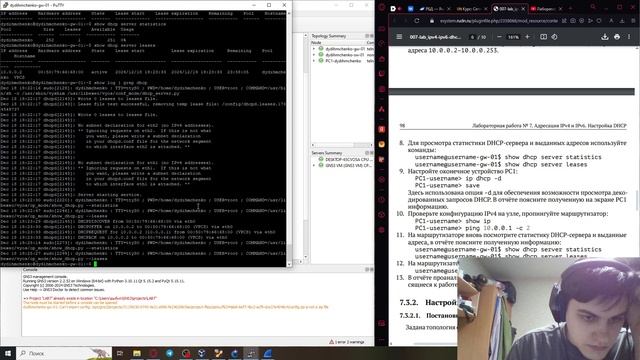Close the Лаборат… browser tab
Image resolution: width=640 pixels, height=360 pixels.
(560, 8)
